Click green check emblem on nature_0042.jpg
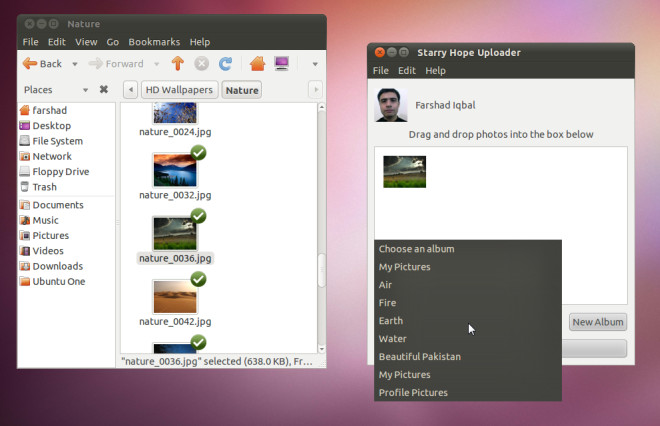Screen dimensions: 660x426 click(198, 279)
